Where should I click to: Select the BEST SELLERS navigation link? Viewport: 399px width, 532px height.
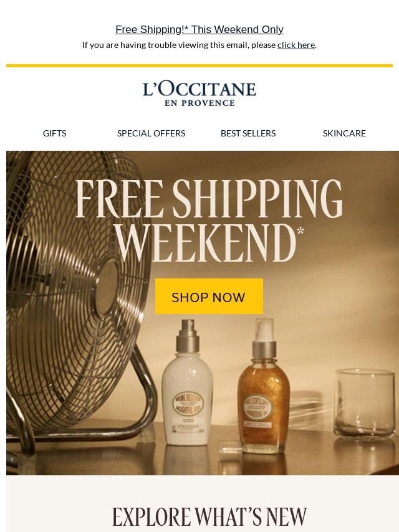tap(248, 133)
